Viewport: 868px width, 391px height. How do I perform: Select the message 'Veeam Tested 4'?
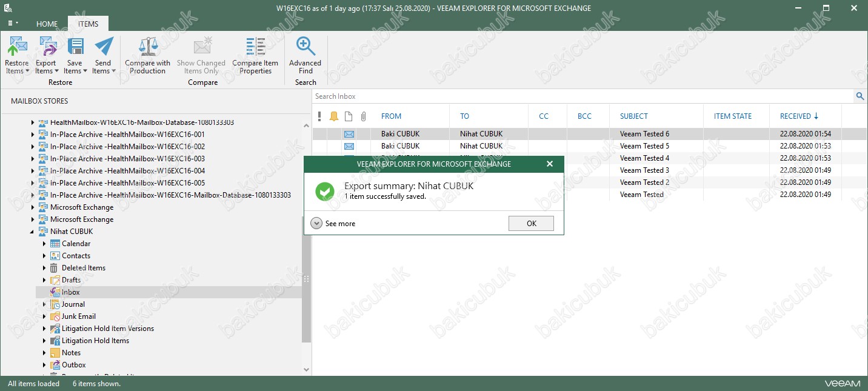(644, 158)
